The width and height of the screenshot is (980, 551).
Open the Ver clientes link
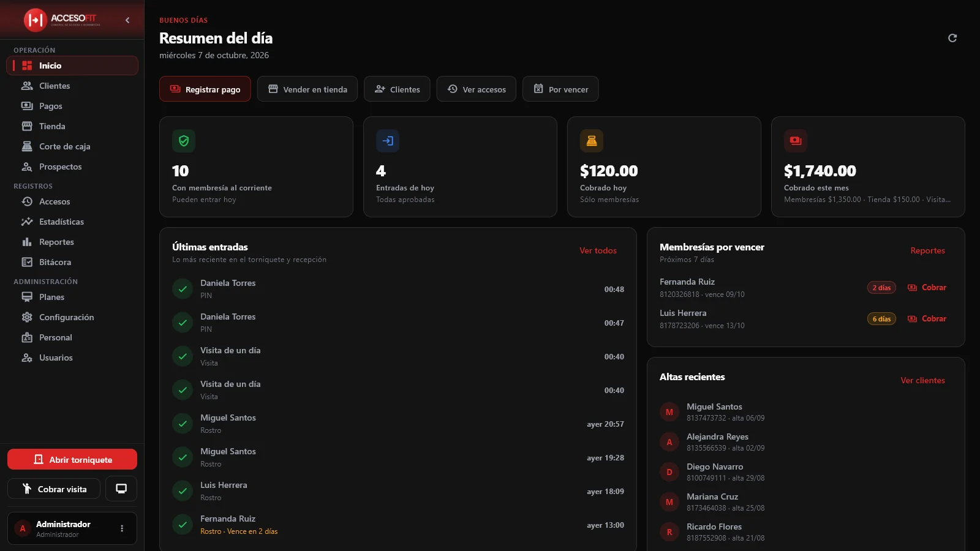[922, 380]
